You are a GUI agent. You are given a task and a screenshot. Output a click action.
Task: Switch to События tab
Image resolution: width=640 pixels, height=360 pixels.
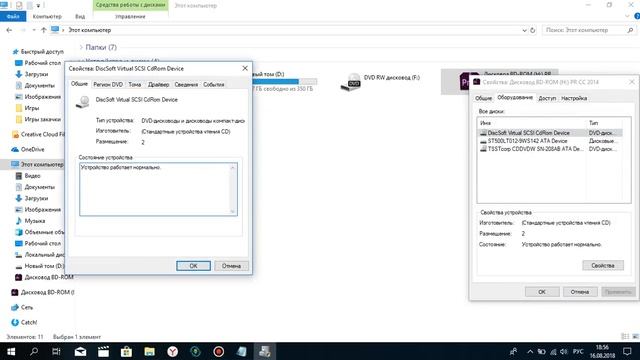213,84
